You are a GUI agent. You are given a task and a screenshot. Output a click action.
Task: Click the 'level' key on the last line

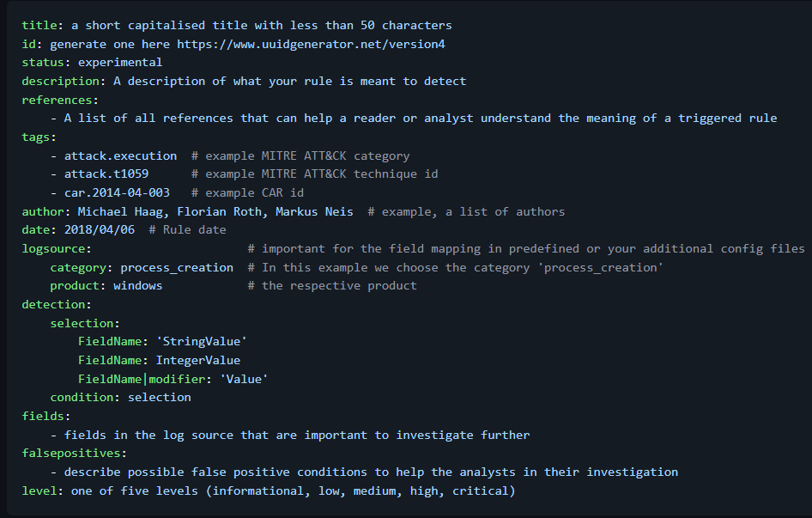39,491
